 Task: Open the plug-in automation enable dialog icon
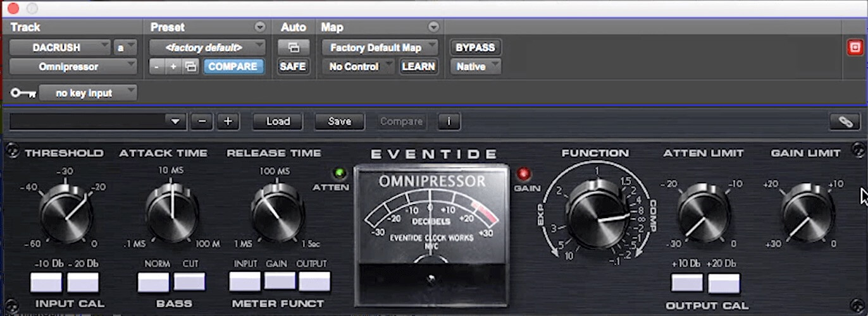(x=292, y=47)
